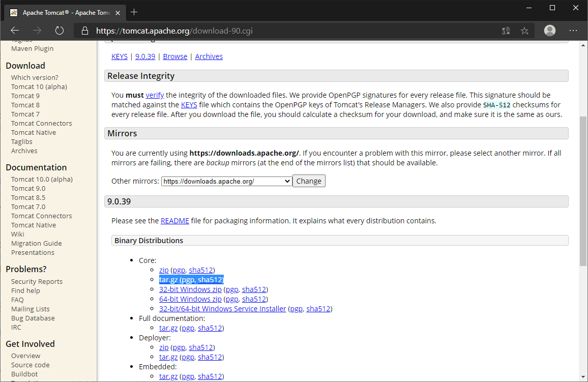Image resolution: width=588 pixels, height=382 pixels.
Task: Go to Tomcat 10 (alpha) download
Action: click(39, 86)
